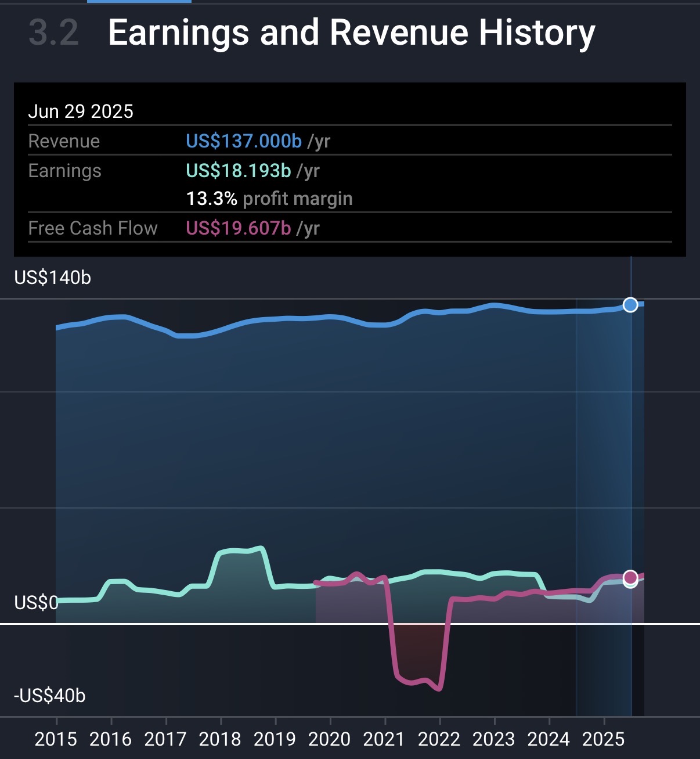Click the Jun 29 2025 tooltip date
700x759 pixels.
(81, 111)
